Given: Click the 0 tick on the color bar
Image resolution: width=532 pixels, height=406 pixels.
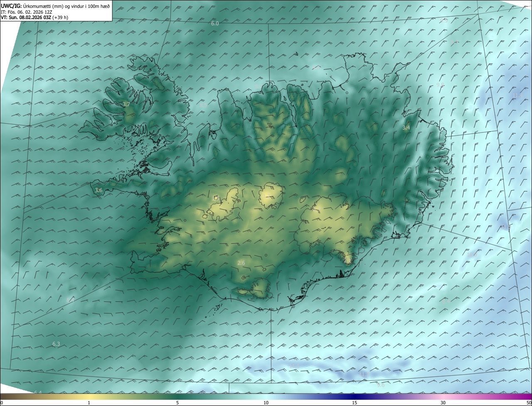Looking at the screenshot, I should coord(2,403).
